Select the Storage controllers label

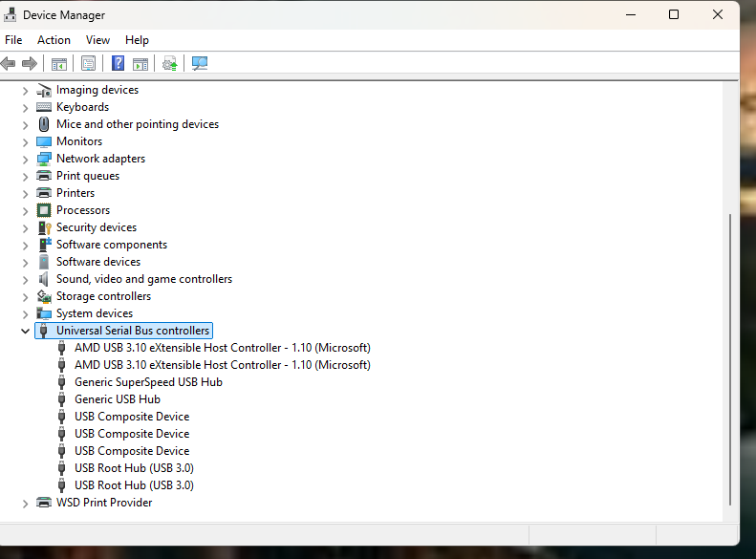103,296
